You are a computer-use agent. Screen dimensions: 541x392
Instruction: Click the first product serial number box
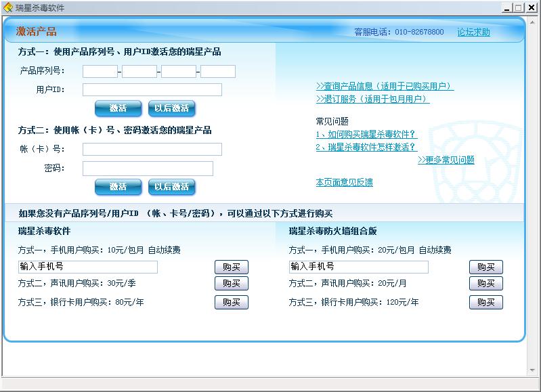tap(100, 72)
